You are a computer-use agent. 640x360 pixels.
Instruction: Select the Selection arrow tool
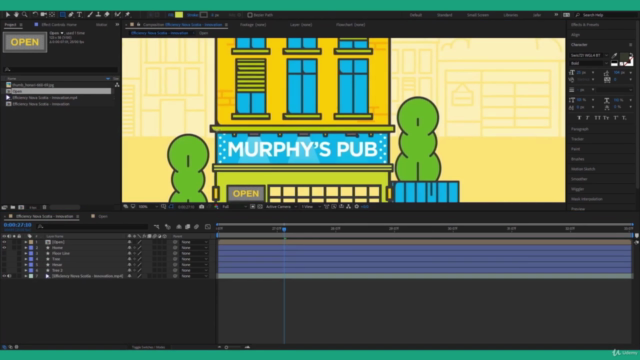tap(8, 15)
